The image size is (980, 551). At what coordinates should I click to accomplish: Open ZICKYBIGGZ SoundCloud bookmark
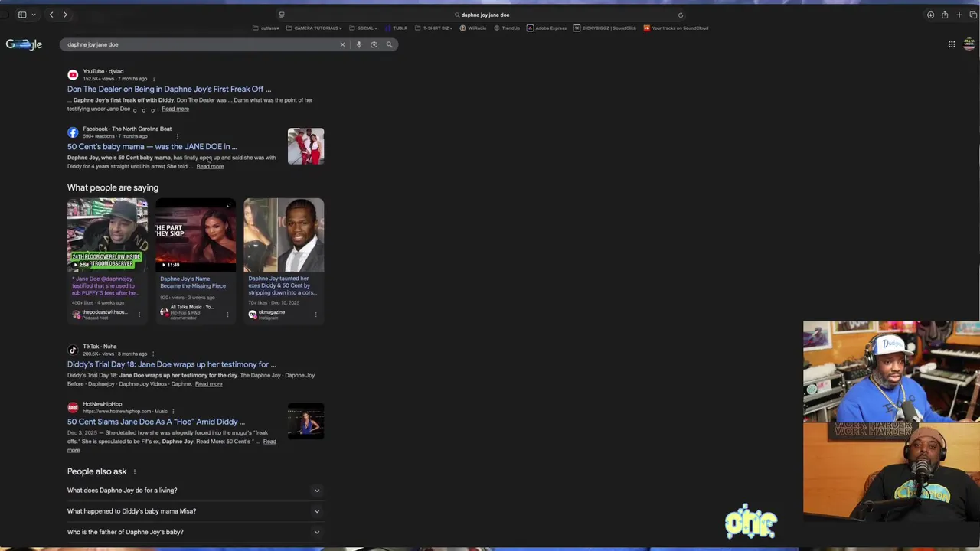(605, 28)
